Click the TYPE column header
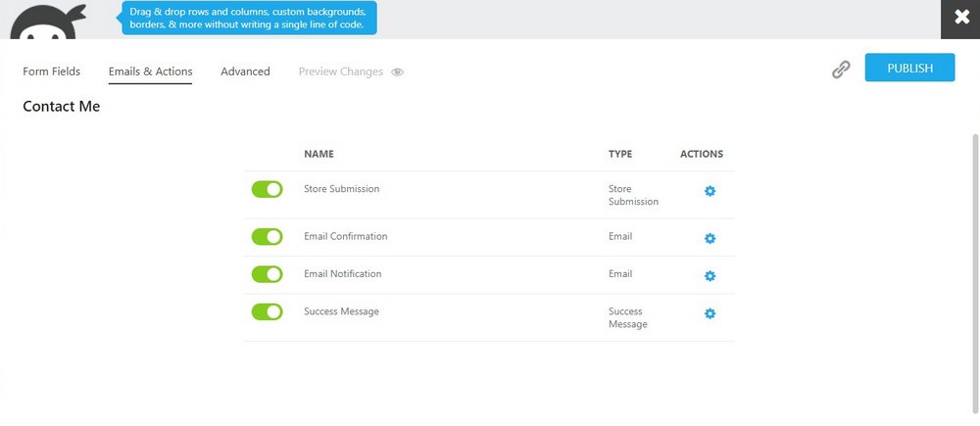Image resolution: width=980 pixels, height=426 pixels. pyautogui.click(x=620, y=154)
